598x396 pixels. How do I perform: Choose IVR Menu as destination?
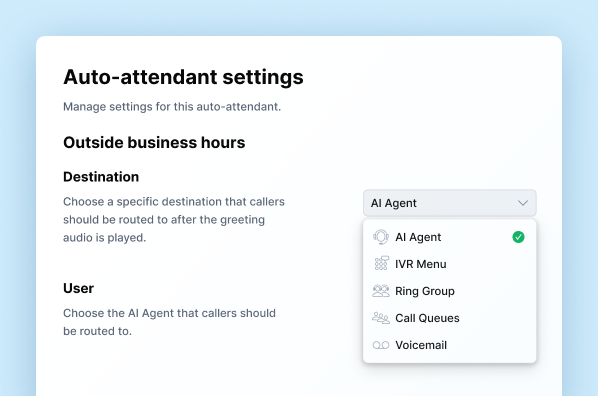tap(450, 264)
